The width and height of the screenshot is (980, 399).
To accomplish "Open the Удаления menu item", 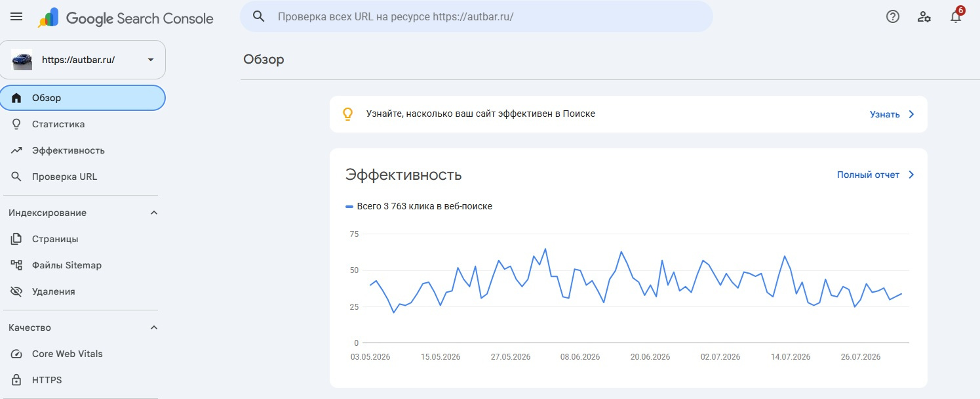I will [83, 291].
